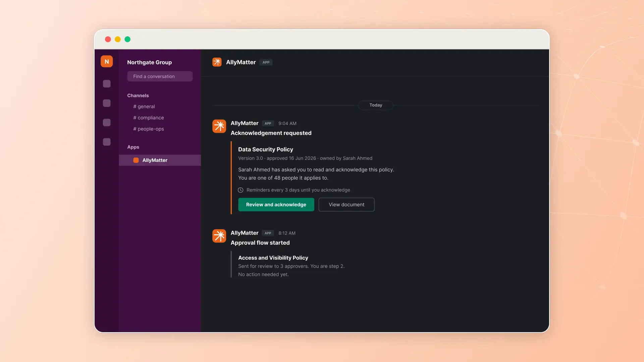Screen dimensions: 644x362
Task: Click the Today date divider pill
Action: click(376, 105)
